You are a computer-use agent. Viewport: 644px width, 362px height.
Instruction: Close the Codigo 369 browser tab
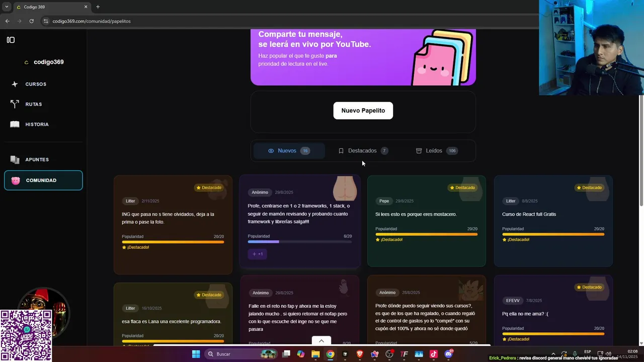coord(86,7)
